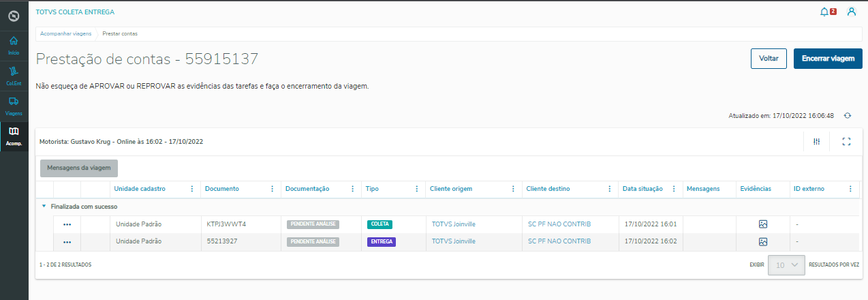Collapse the Finalizada com sucesso group
The width and height of the screenshot is (868, 300).
click(x=44, y=206)
